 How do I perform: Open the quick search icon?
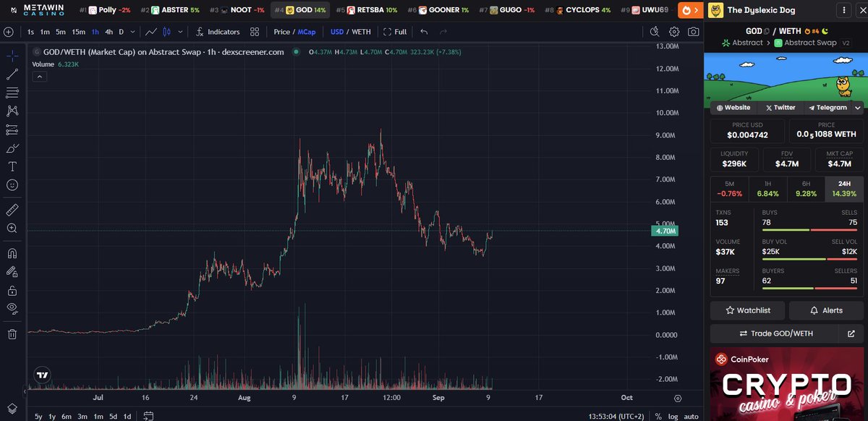point(655,32)
